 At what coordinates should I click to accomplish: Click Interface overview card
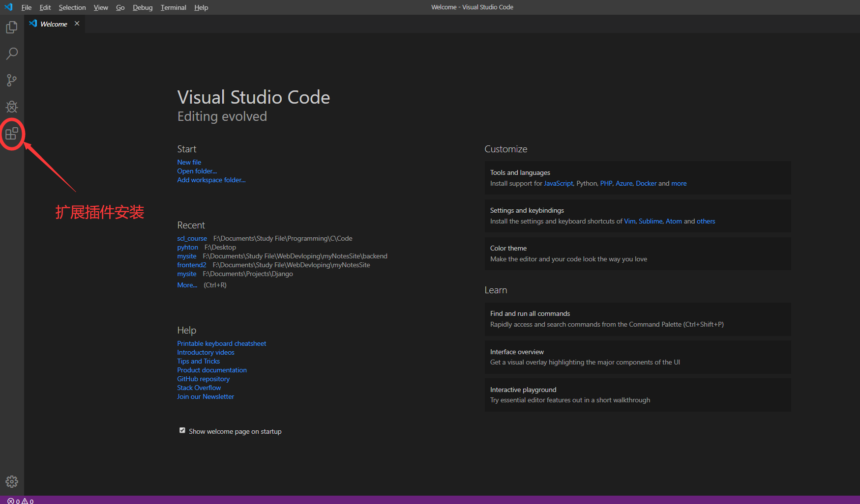pyautogui.click(x=638, y=357)
